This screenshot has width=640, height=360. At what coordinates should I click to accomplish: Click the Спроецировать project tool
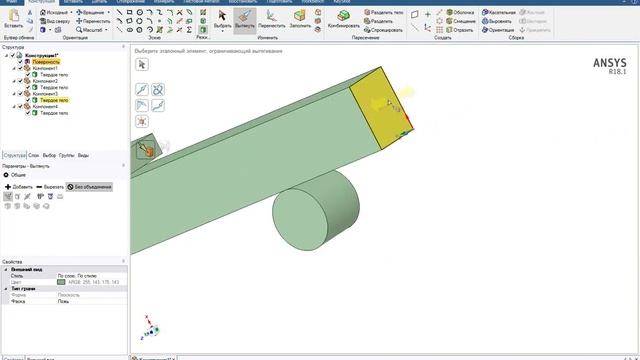pyautogui.click(x=383, y=30)
